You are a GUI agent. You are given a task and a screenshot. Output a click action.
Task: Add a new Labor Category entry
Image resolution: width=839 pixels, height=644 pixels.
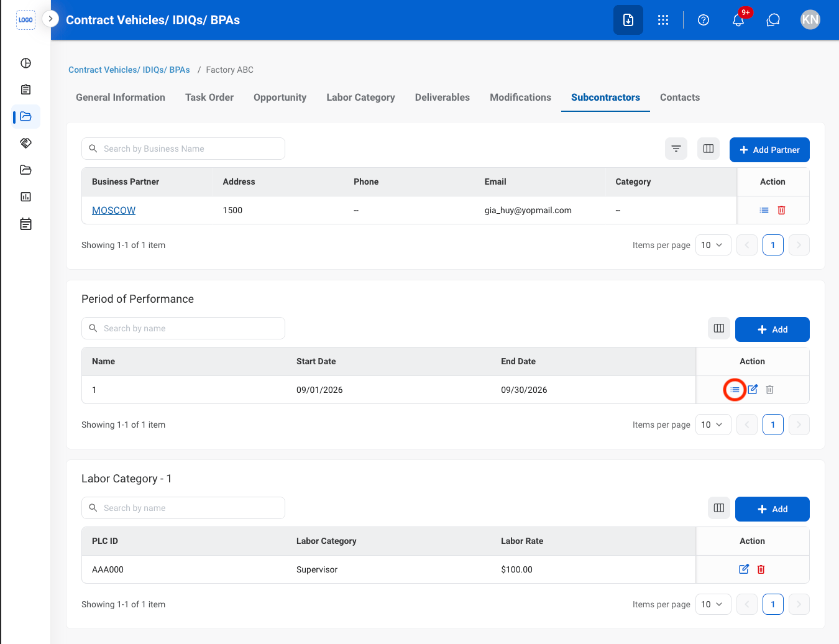tap(773, 509)
